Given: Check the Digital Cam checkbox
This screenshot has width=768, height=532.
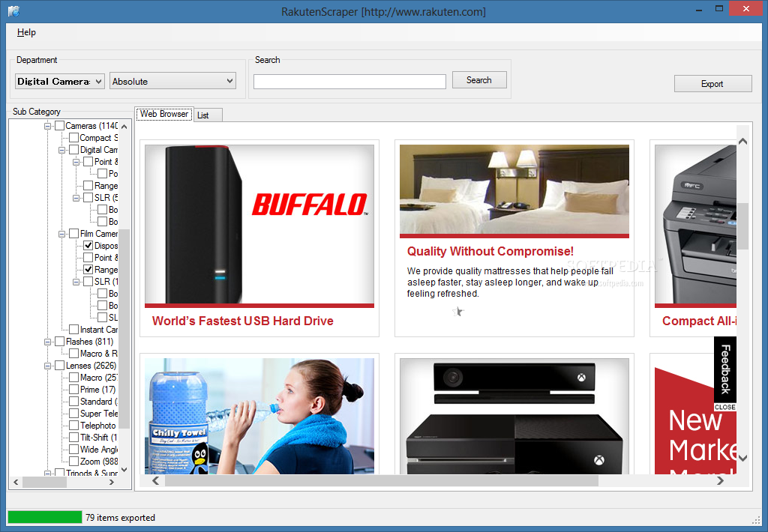Looking at the screenshot, I should pos(74,150).
